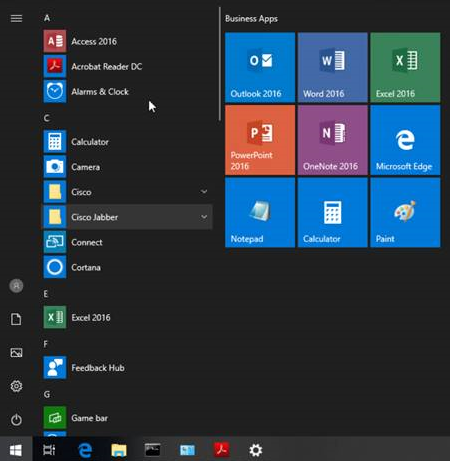The image size is (450, 461).
Task: Select the letter A group header
Action: 47,18
